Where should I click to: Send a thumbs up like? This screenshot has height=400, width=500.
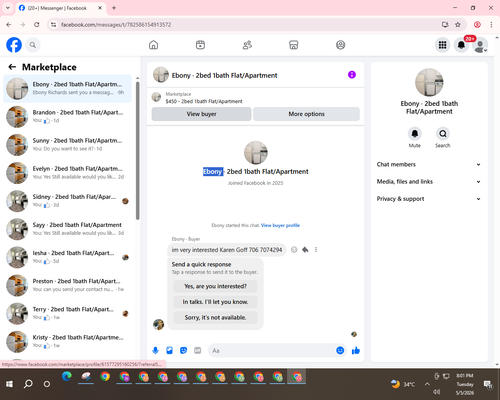[x=356, y=350]
